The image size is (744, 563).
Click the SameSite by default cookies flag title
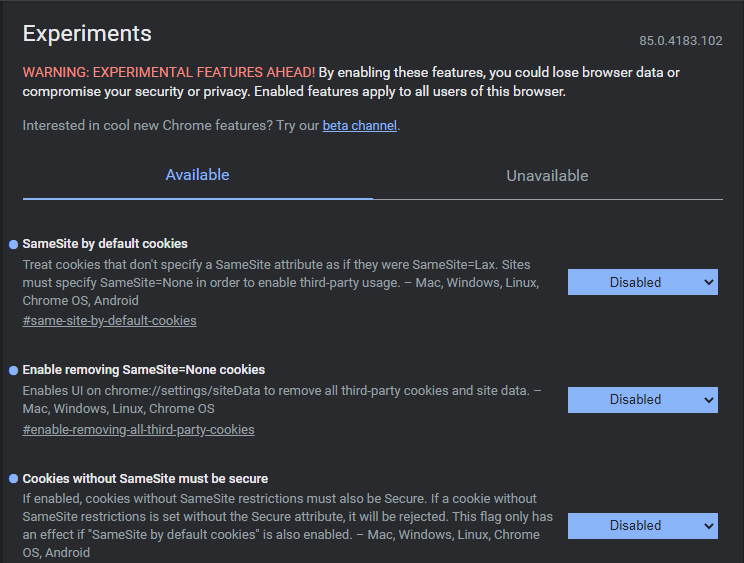point(105,244)
